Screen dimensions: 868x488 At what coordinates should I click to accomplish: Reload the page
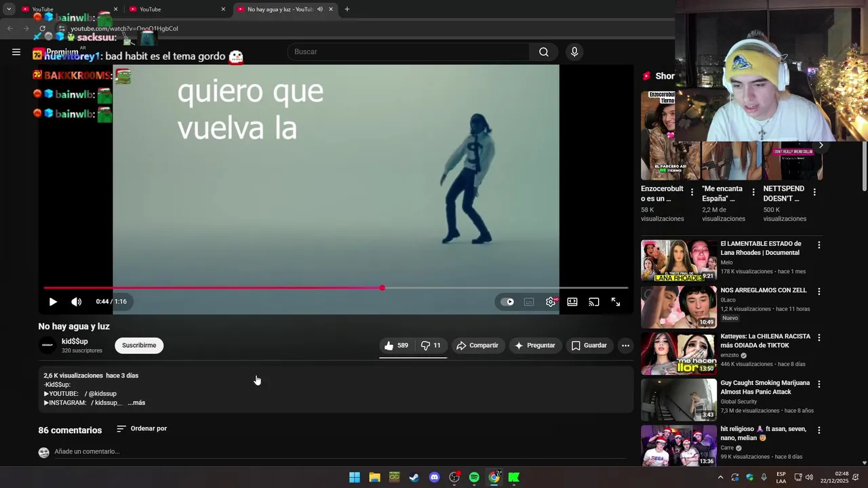[43, 28]
